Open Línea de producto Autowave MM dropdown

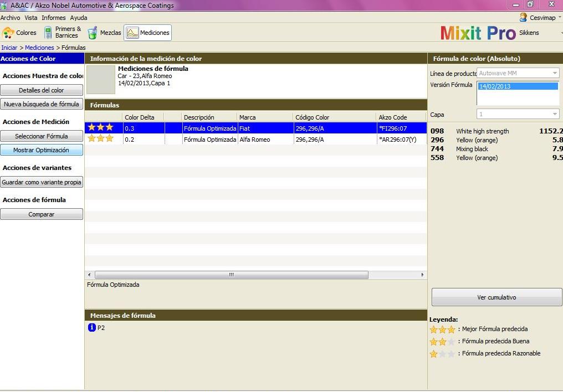point(518,73)
